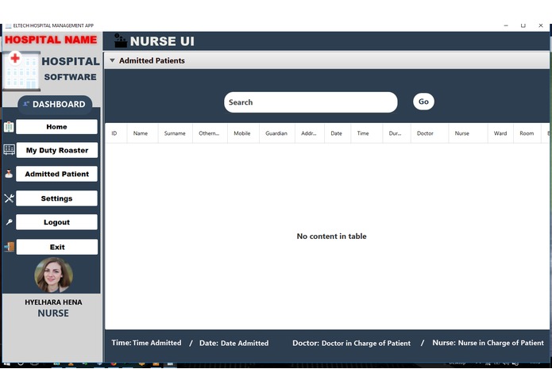The height and width of the screenshot is (392, 552).
Task: Click the NURSE role label under the name
Action: (53, 313)
